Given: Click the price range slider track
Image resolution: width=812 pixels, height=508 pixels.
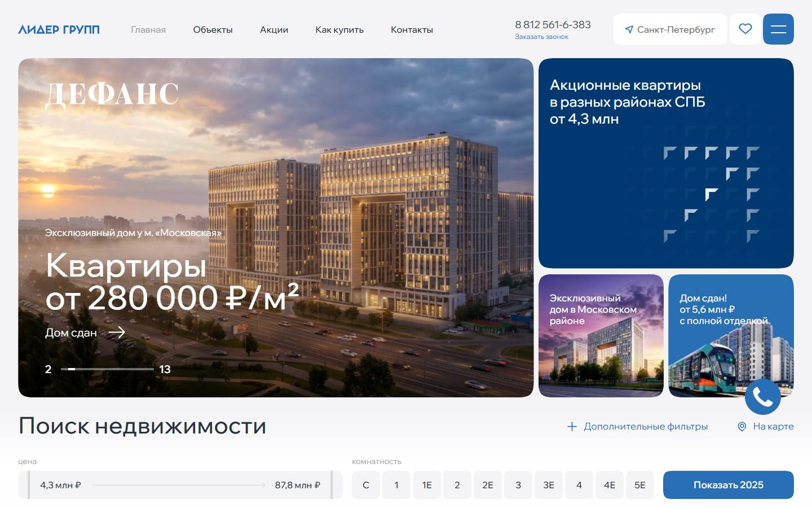Looking at the screenshot, I should click(179, 485).
